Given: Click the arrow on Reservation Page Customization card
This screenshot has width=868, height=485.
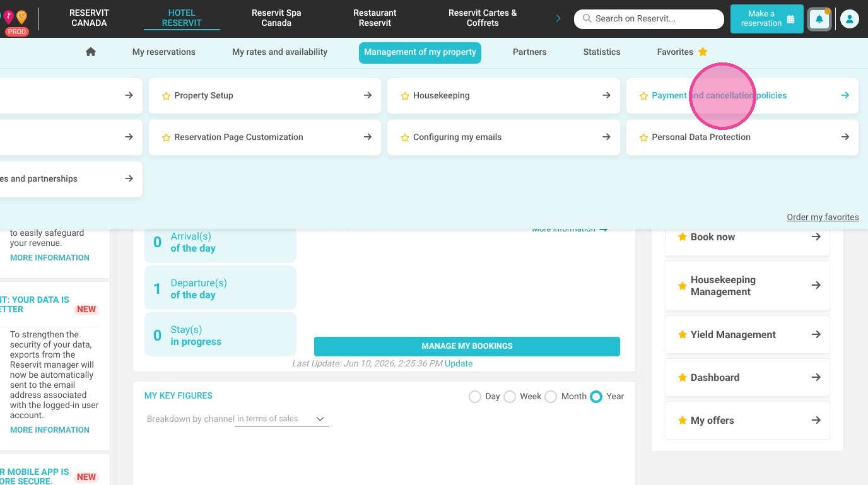Looking at the screenshot, I should point(367,137).
